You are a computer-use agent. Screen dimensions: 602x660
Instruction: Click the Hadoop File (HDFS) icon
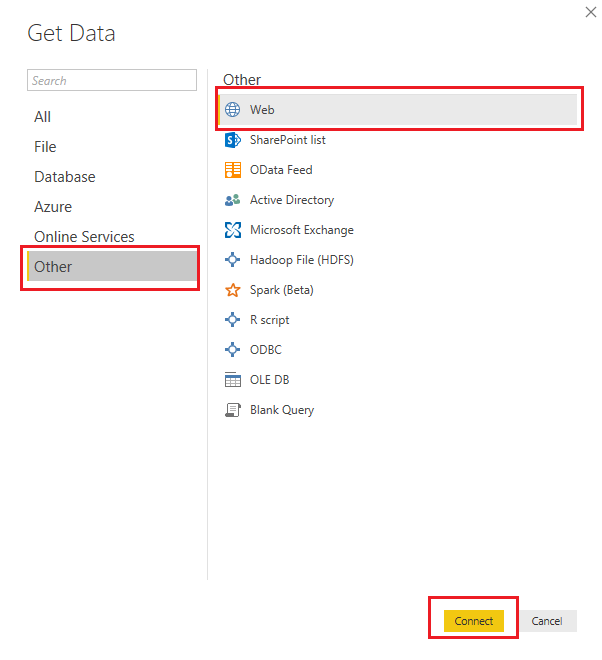tap(233, 260)
